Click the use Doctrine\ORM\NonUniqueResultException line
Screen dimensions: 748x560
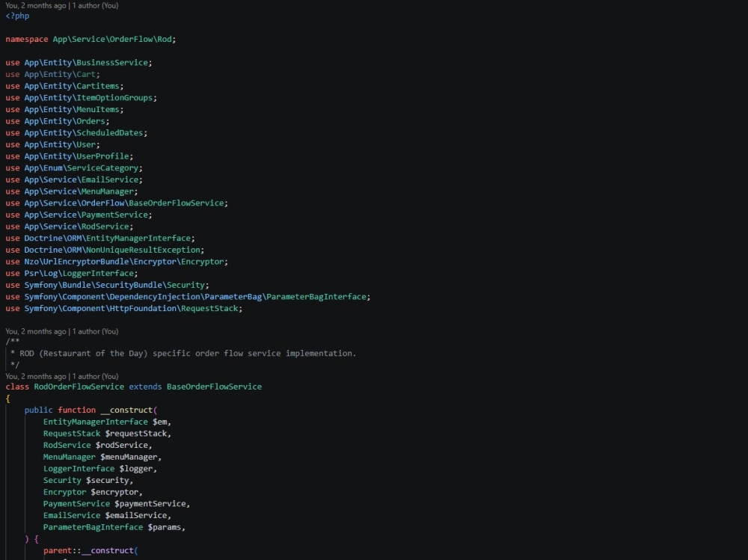[105, 250]
